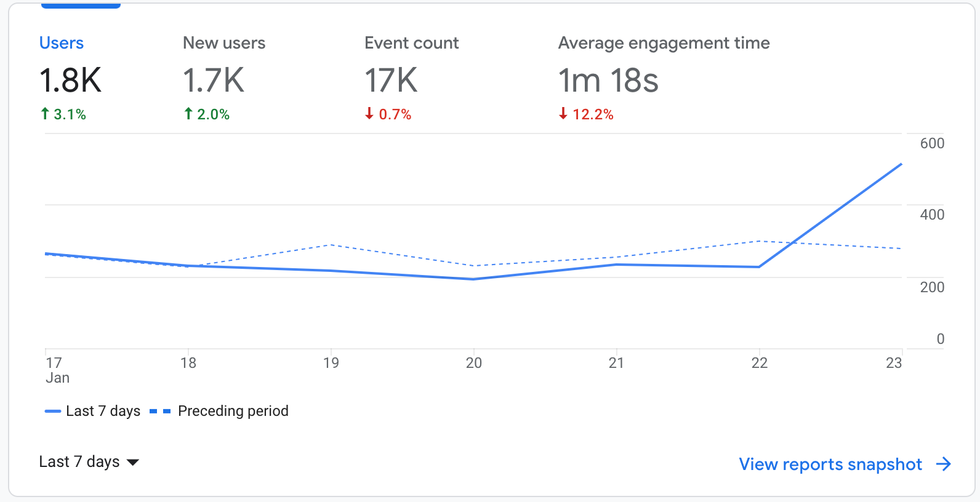Open View reports snapshot link
Screen dimensions: 980x502
(830, 464)
